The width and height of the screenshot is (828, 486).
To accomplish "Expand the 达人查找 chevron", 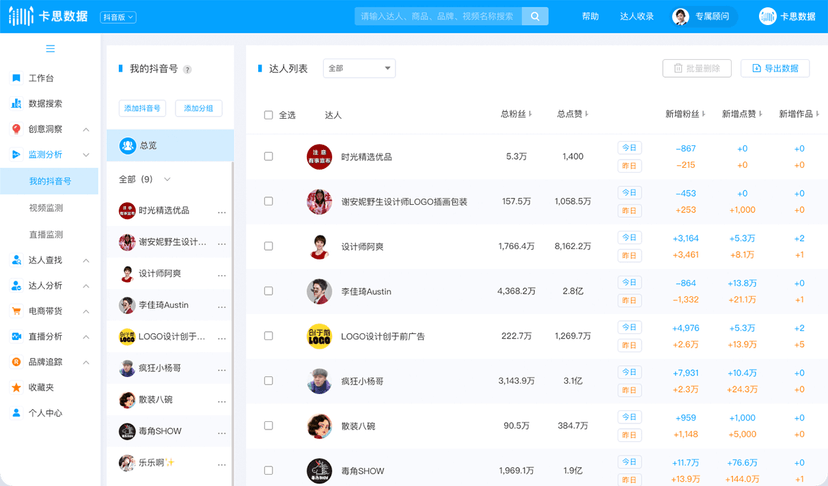I will click(86, 260).
